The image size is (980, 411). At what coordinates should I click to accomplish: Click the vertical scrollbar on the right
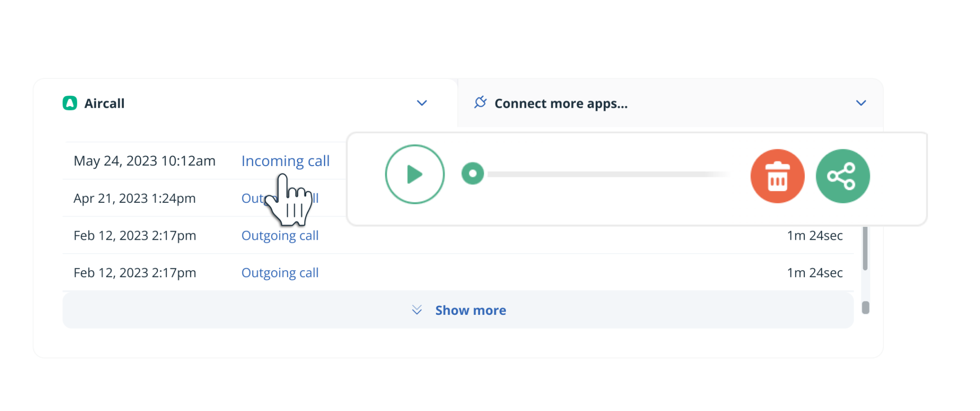[865, 249]
